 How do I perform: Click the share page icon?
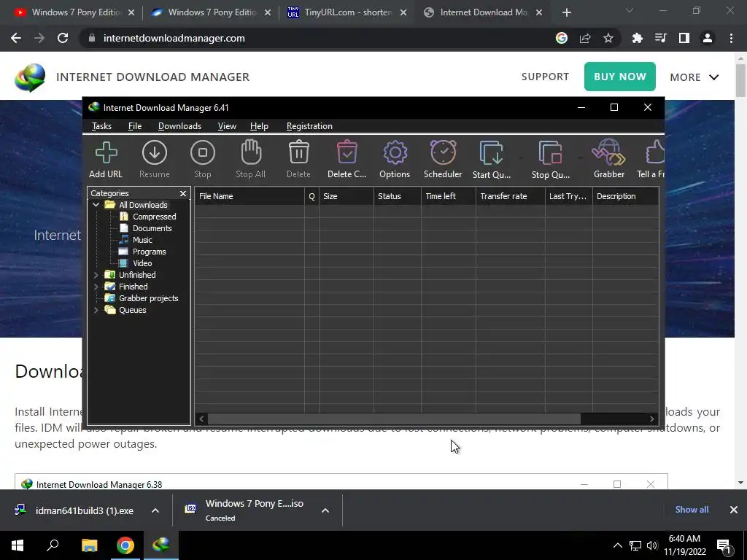point(585,38)
